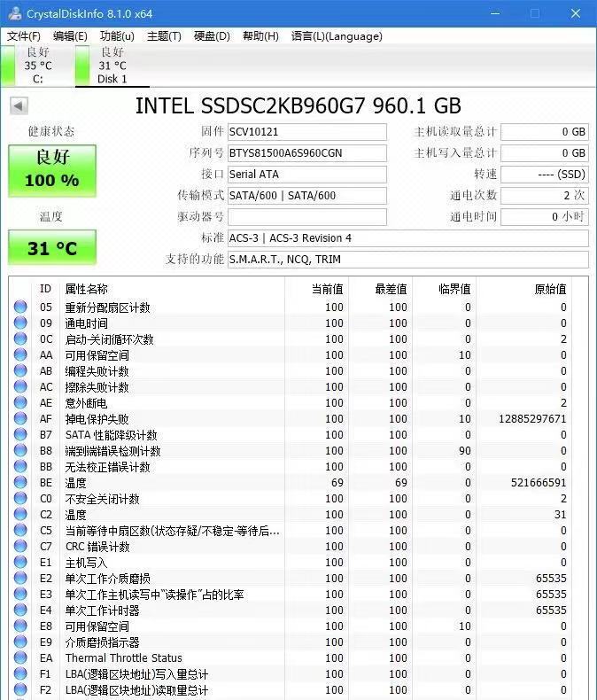Click status orb for attribute B7
This screenshot has height=700, width=597.
point(20,434)
